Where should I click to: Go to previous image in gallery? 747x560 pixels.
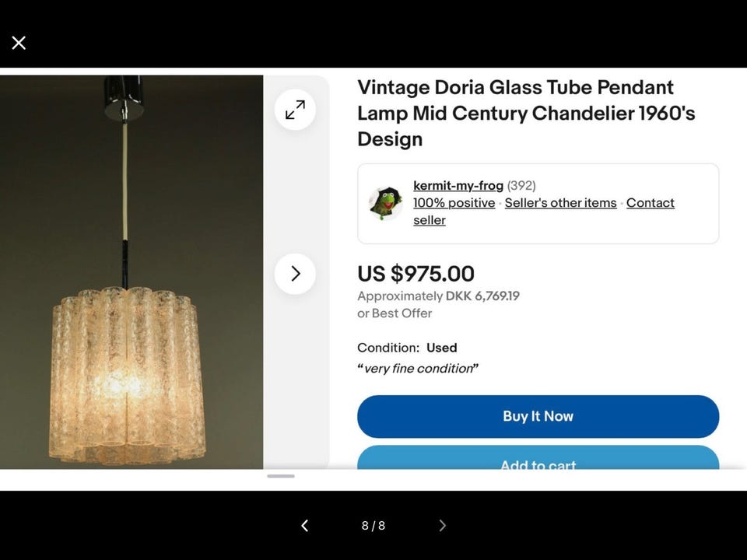(x=305, y=525)
